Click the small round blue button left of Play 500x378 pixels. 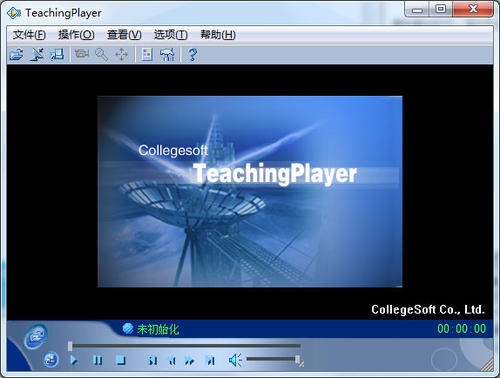pyautogui.click(x=51, y=360)
